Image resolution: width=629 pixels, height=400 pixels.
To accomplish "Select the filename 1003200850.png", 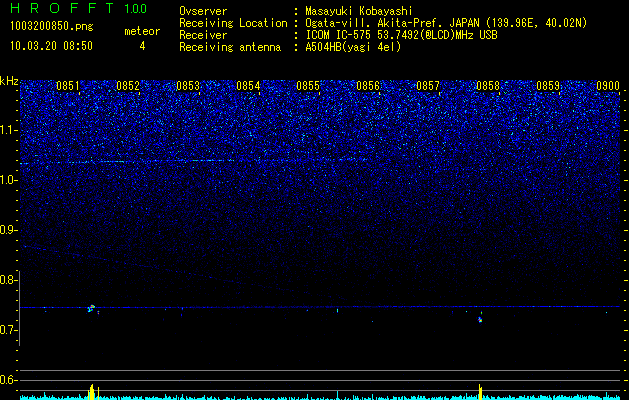I will tap(52, 27).
